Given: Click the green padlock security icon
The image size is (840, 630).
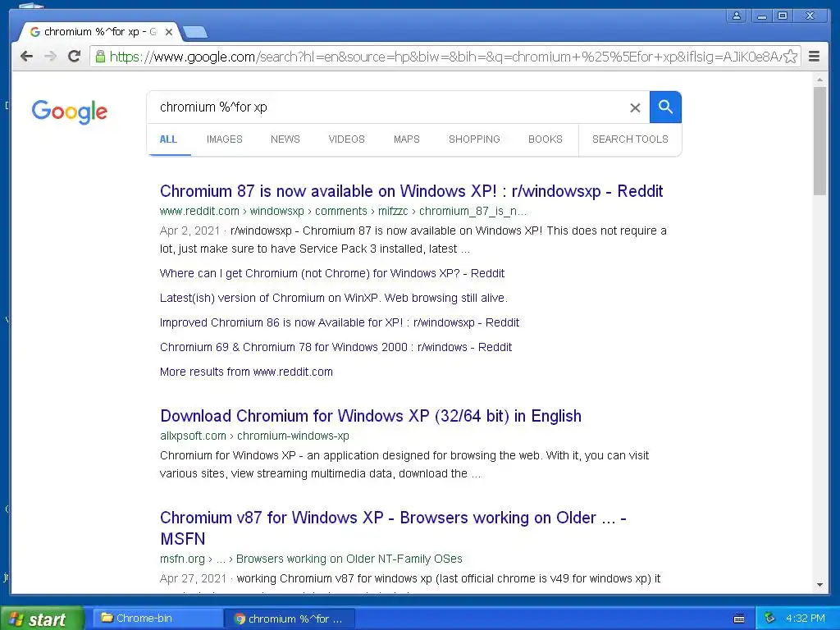Looking at the screenshot, I should (99, 57).
